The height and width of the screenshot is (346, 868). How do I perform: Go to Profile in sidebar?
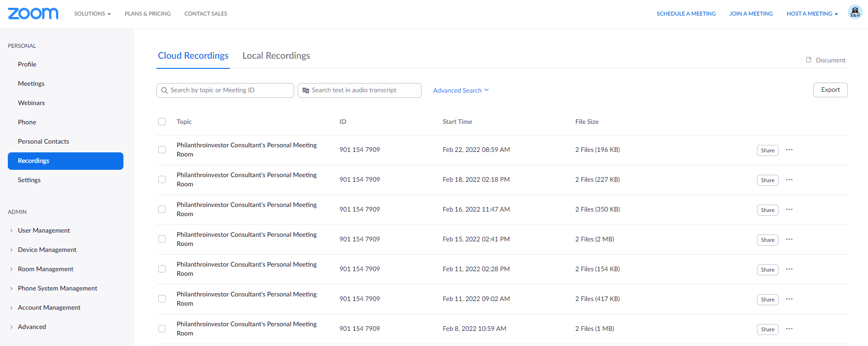27,64
